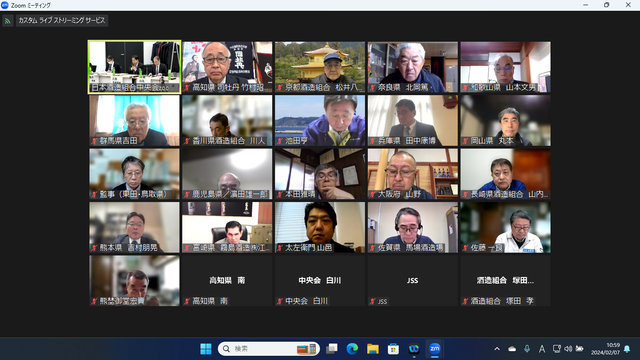Open Microsoft Store from the taskbar
Screen dimensions: 640x360
[393, 349]
